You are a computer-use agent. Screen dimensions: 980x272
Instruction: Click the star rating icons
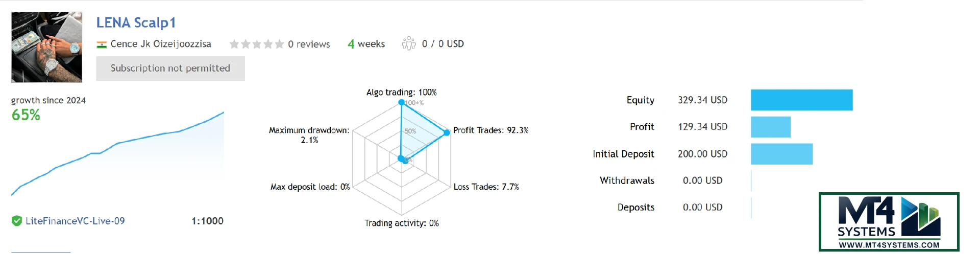point(257,44)
